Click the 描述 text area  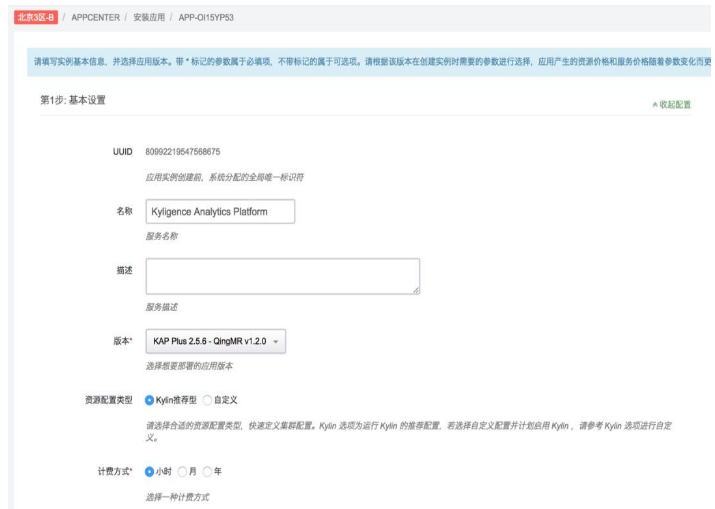coord(283,276)
